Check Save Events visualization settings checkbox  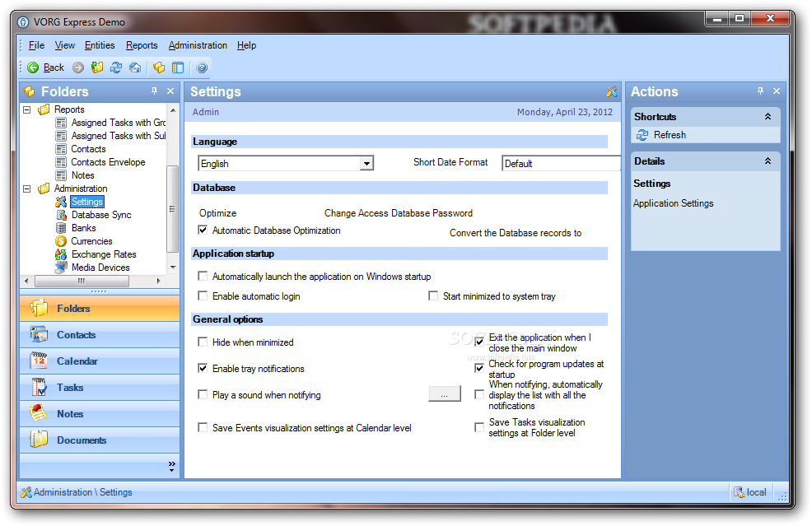[x=203, y=428]
